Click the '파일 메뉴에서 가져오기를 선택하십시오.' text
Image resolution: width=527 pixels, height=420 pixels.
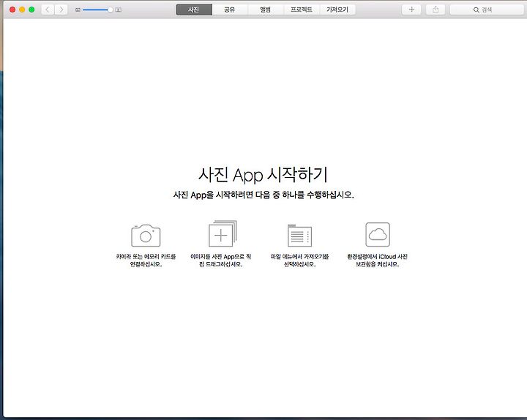pyautogui.click(x=300, y=260)
